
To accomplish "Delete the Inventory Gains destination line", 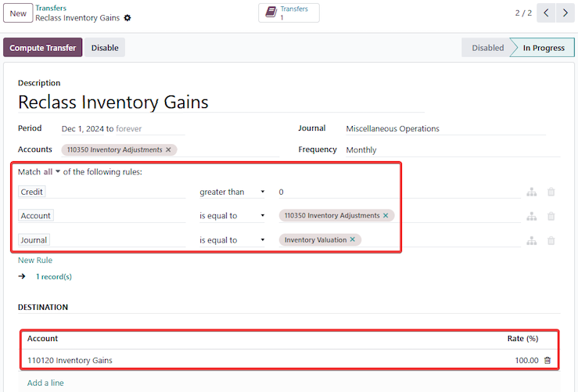I will tap(547, 361).
